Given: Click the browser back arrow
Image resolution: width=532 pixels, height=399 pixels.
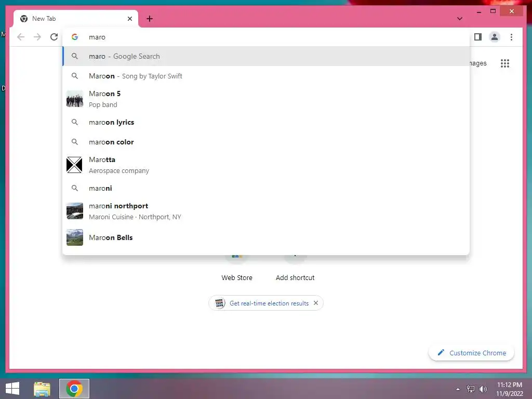Looking at the screenshot, I should (21, 37).
